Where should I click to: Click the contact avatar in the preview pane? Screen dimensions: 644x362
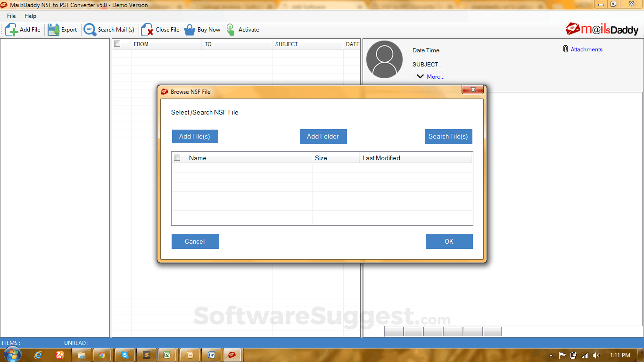(384, 59)
